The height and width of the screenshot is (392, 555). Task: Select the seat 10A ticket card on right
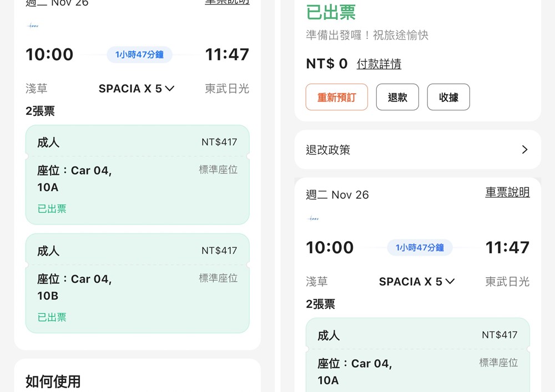point(417,355)
